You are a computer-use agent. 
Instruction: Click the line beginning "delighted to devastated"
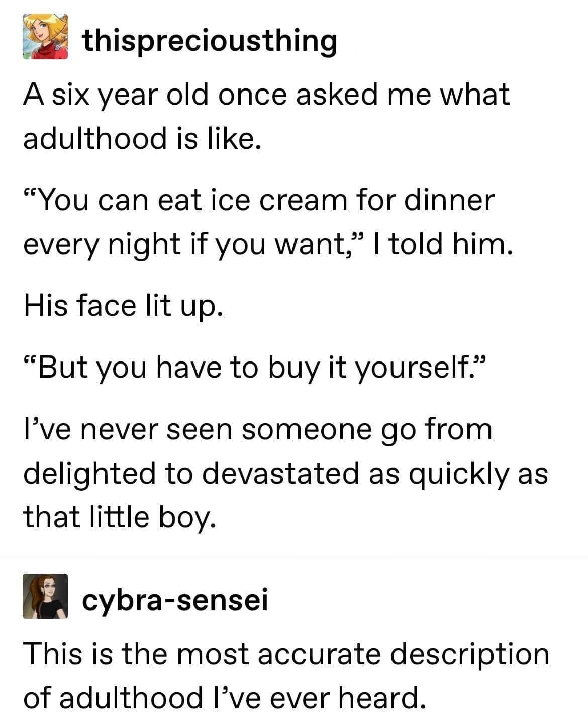click(285, 474)
